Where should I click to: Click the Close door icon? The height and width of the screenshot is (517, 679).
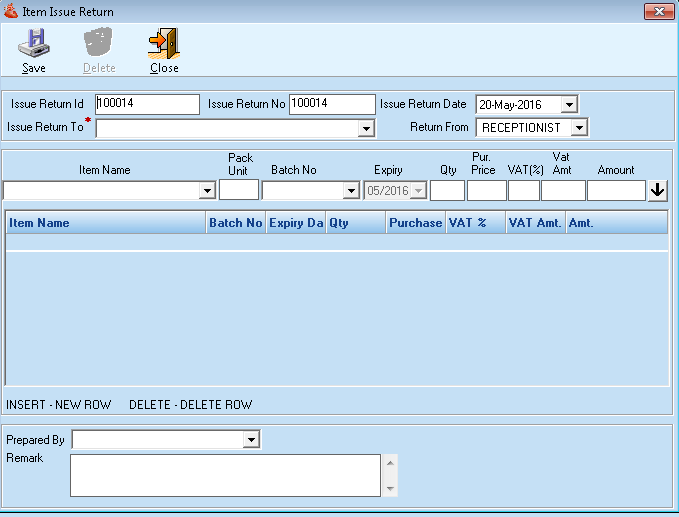click(164, 45)
